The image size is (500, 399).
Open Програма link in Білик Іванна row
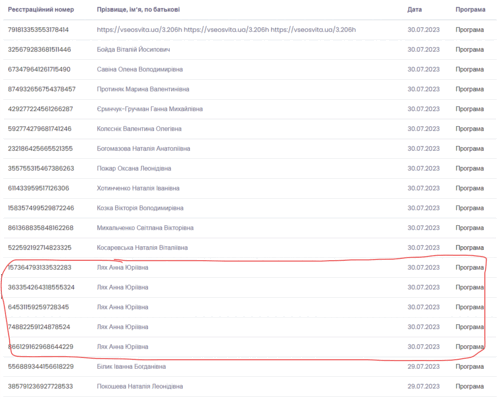point(470,367)
